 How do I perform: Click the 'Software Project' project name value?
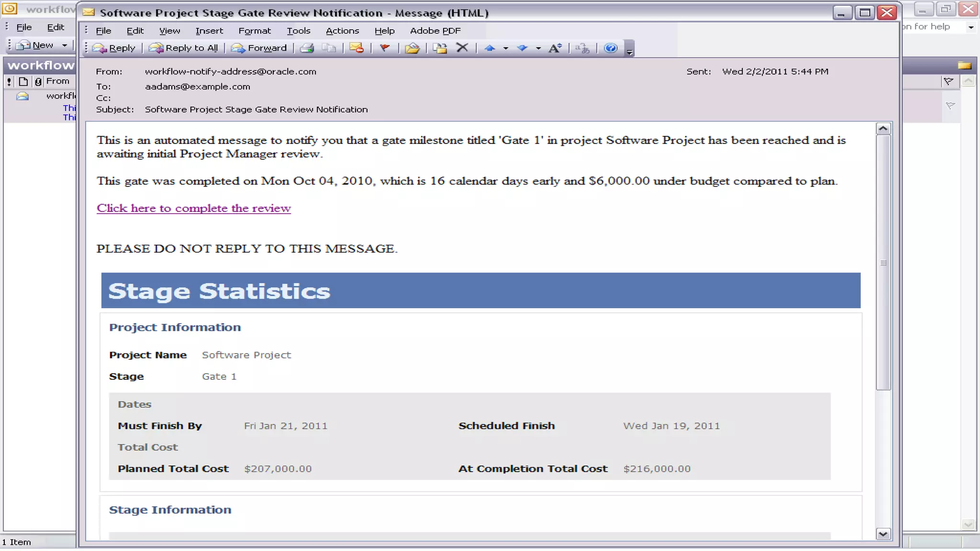(x=246, y=355)
